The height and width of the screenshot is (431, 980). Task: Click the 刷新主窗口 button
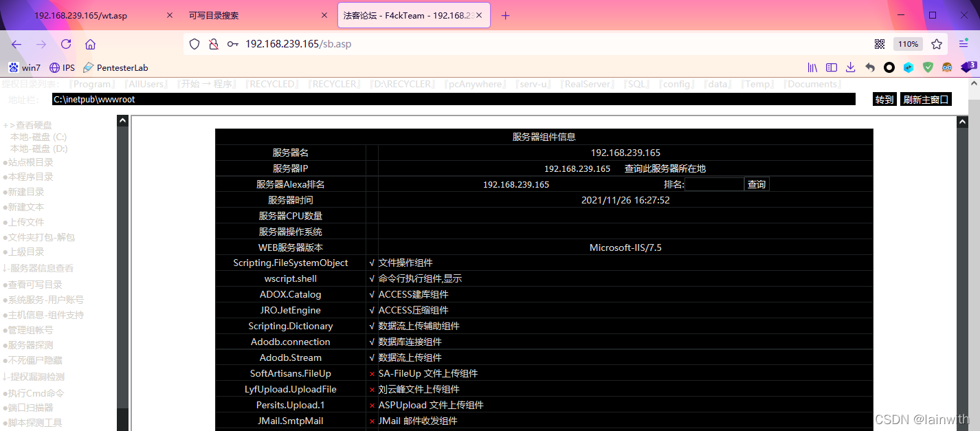(x=926, y=100)
